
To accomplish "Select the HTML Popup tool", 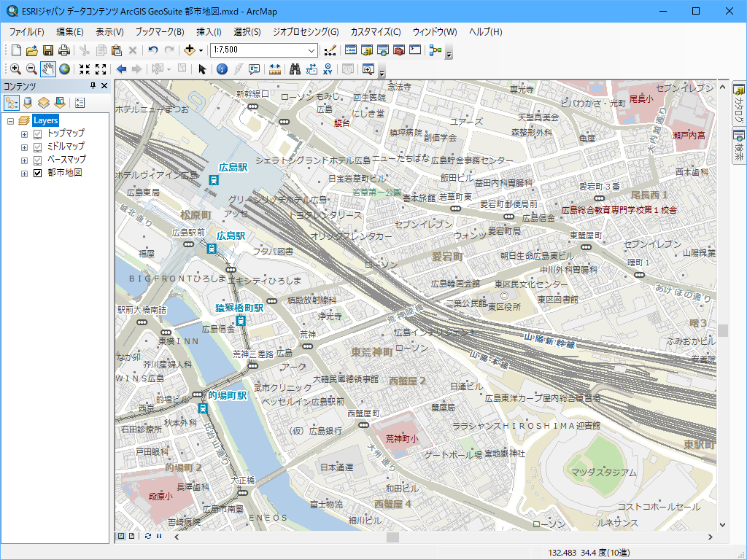I will tap(255, 69).
